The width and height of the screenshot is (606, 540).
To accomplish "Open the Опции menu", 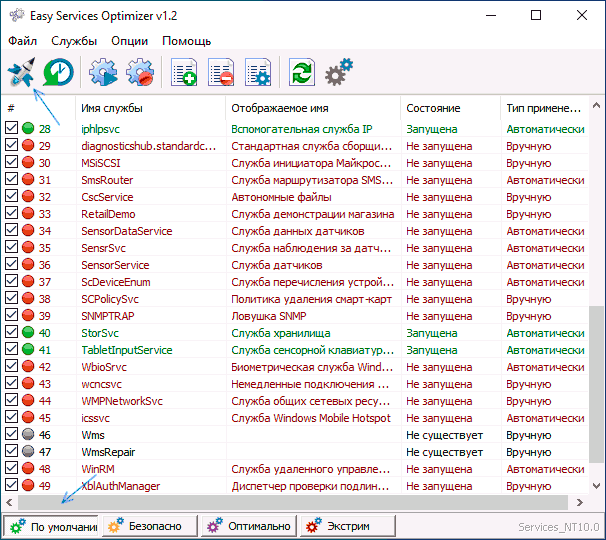I will (x=129, y=41).
